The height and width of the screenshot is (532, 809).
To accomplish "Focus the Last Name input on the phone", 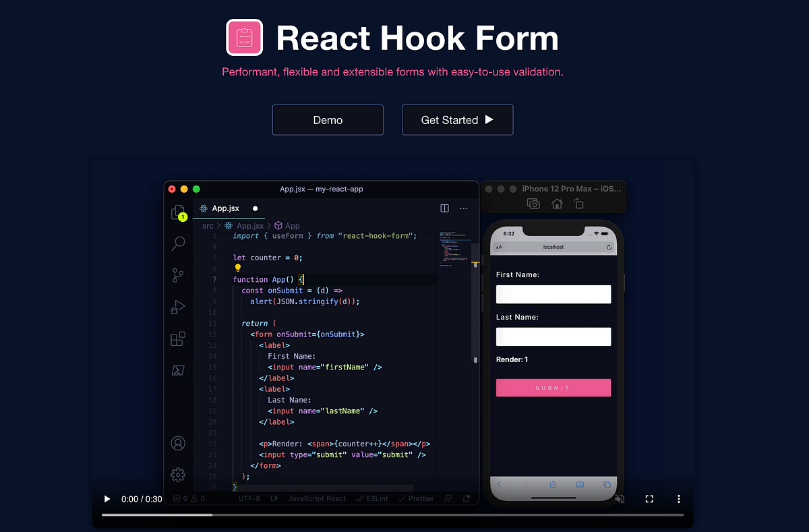I will [553, 336].
